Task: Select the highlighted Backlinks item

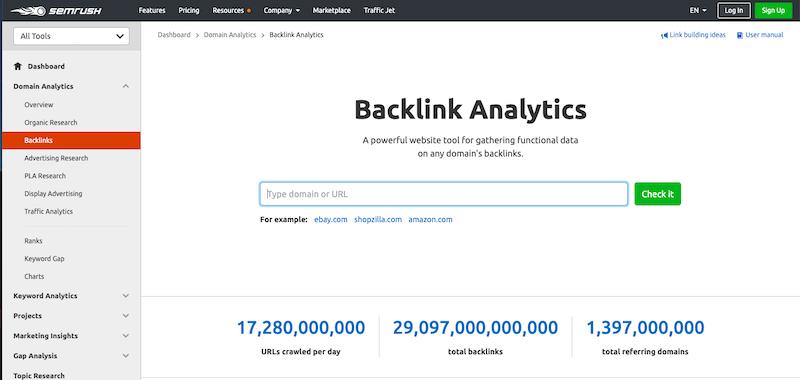Action: (71, 140)
